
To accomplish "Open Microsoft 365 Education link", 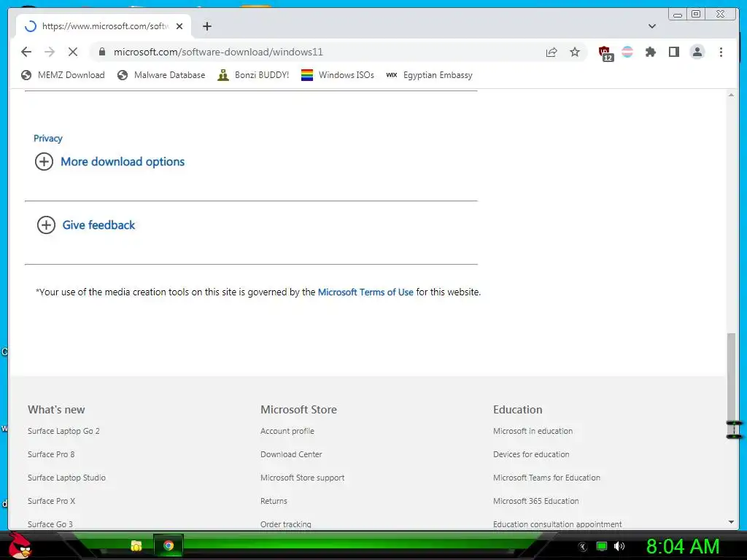I will pos(536,501).
